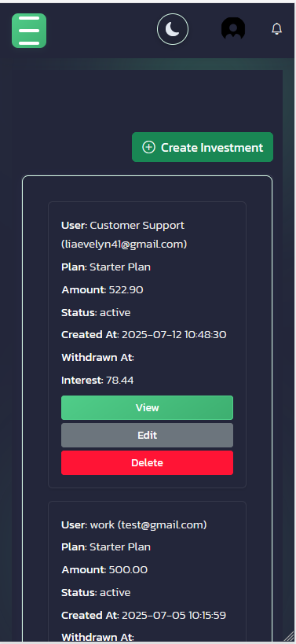
Task: Click Created At 2025-07-12 10:48:30 timestamp
Action: 174,335
